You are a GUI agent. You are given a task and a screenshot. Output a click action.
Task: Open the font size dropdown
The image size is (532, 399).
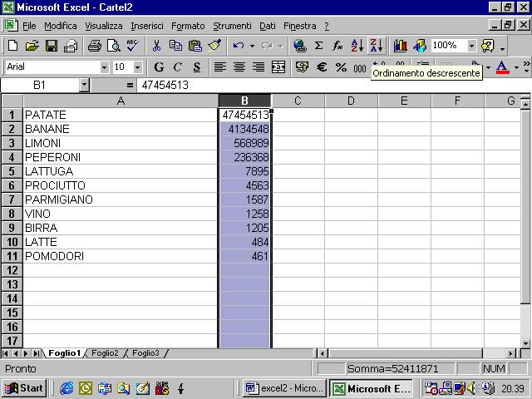(x=137, y=67)
